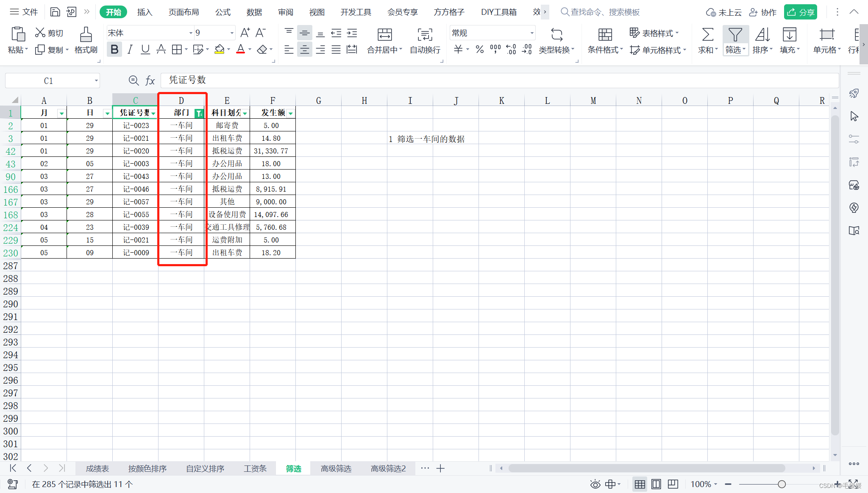
Task: Click the fill color bucket swatch
Action: tap(219, 50)
